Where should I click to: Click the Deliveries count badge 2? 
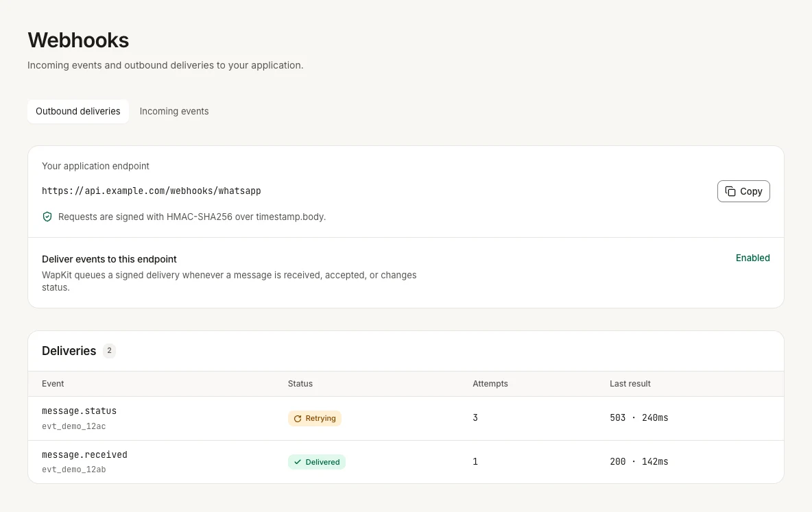(109, 350)
